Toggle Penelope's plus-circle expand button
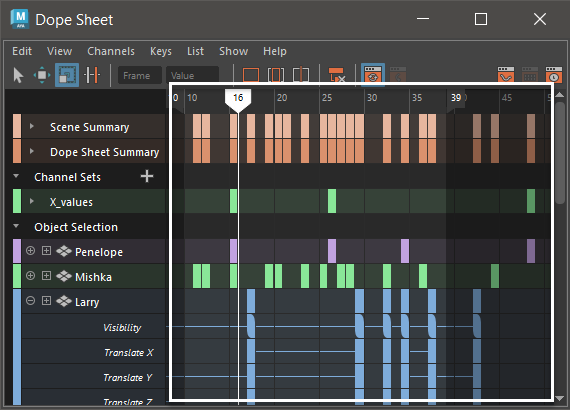Screen dimensions: 570x410 [31, 251]
